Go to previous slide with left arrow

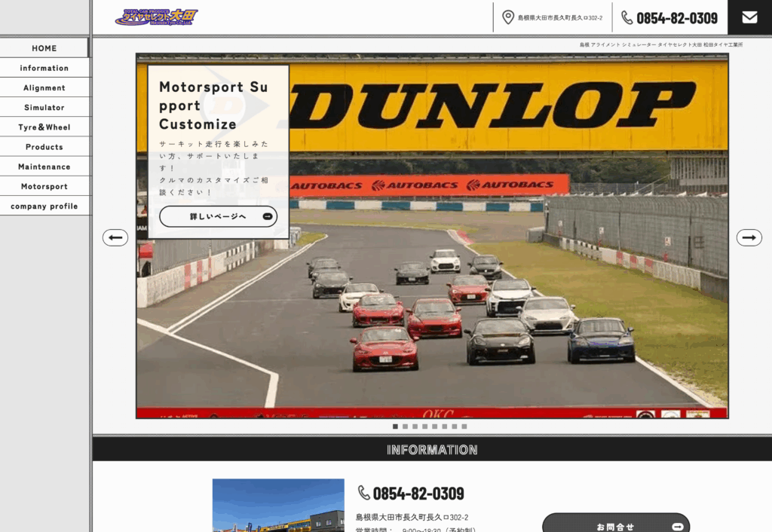115,237
